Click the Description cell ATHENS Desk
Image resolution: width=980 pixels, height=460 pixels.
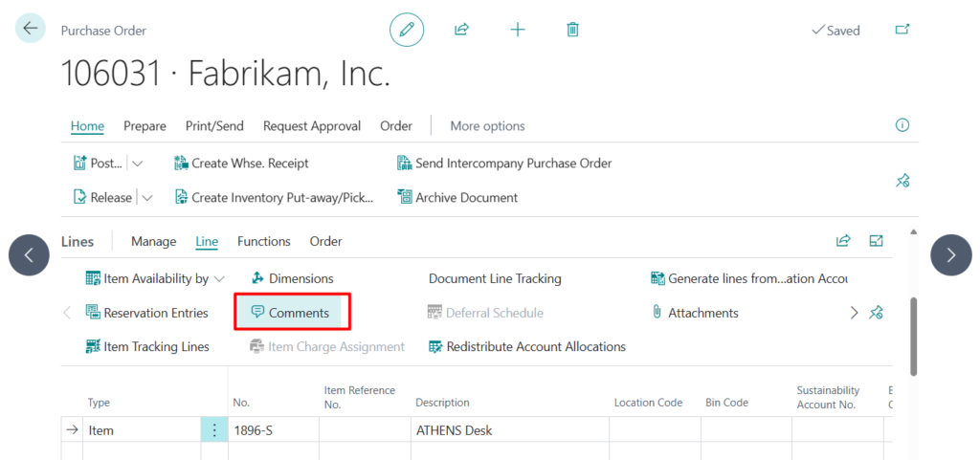[507, 430]
